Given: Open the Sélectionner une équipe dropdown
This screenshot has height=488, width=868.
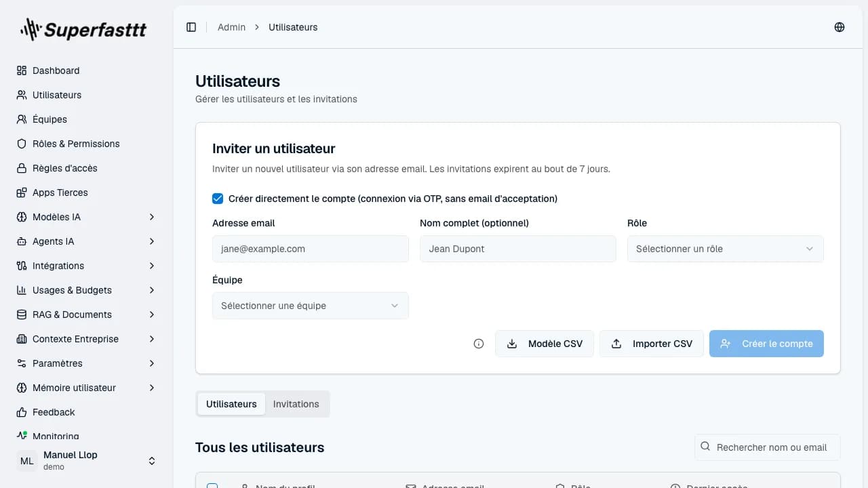Looking at the screenshot, I should tap(311, 306).
